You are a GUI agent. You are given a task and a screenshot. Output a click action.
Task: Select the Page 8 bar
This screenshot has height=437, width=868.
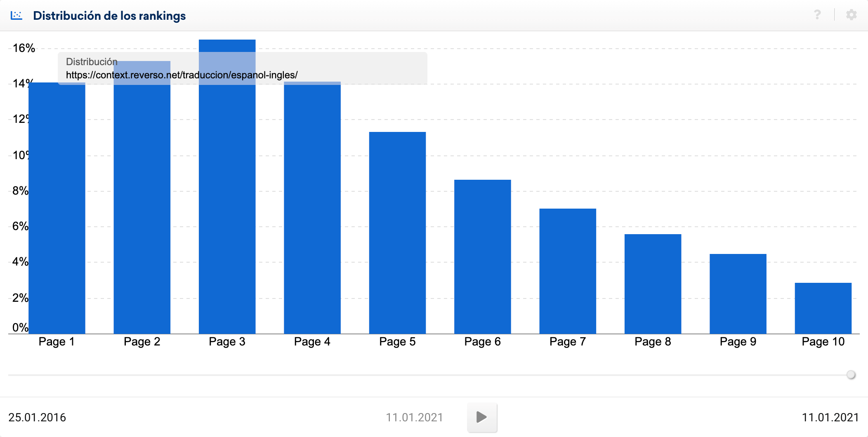653,284
